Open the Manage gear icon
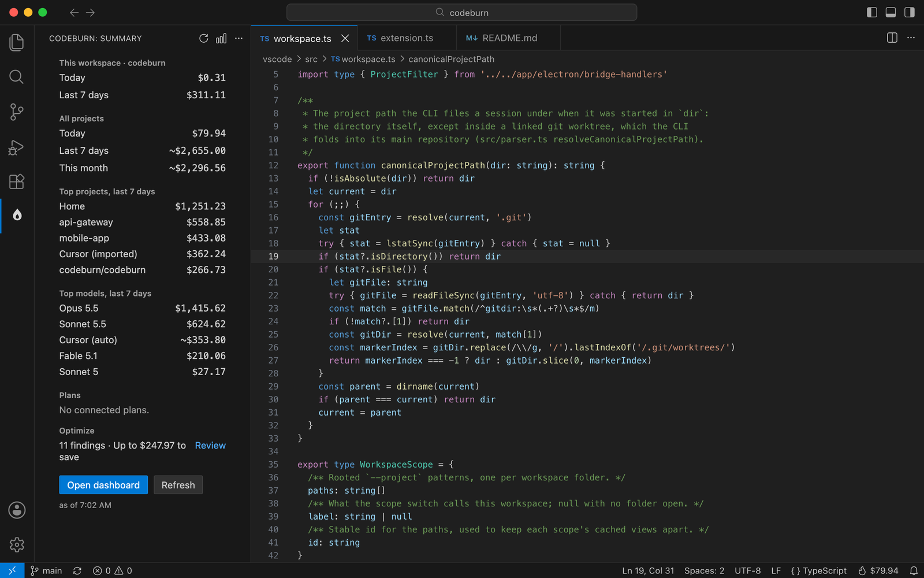Image resolution: width=924 pixels, height=578 pixels. point(17,544)
